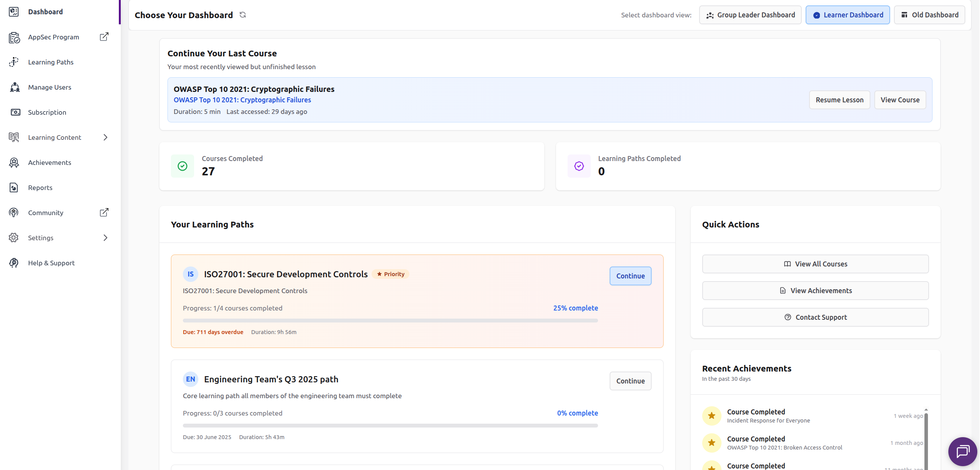Viewport: 980px width, 470px height.
Task: Click the Resume Lesson button
Action: pos(839,100)
